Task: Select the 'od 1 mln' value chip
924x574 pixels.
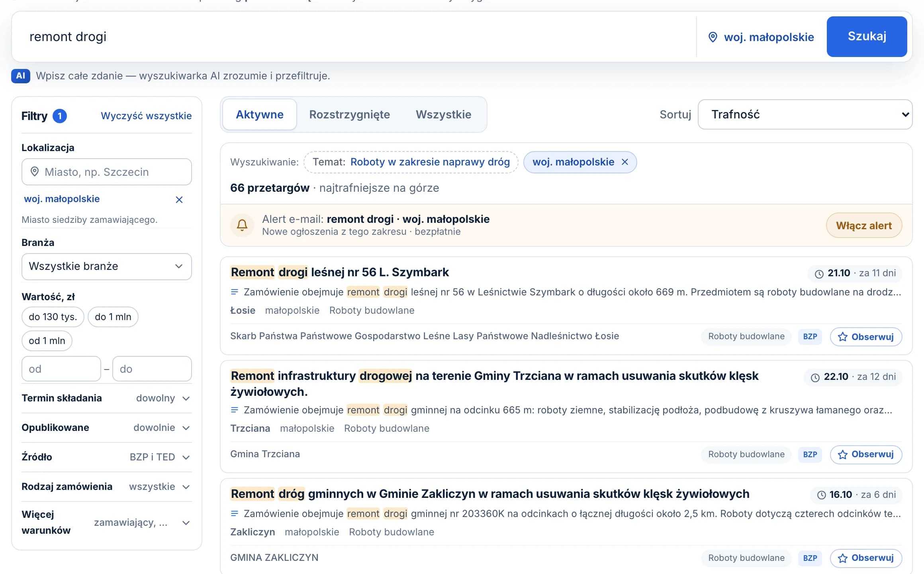Action: [x=47, y=341]
